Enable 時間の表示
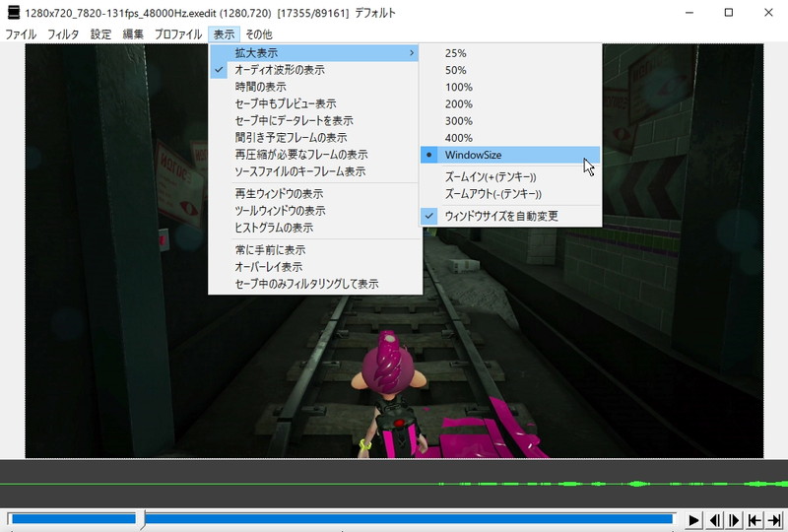 pyautogui.click(x=314, y=87)
